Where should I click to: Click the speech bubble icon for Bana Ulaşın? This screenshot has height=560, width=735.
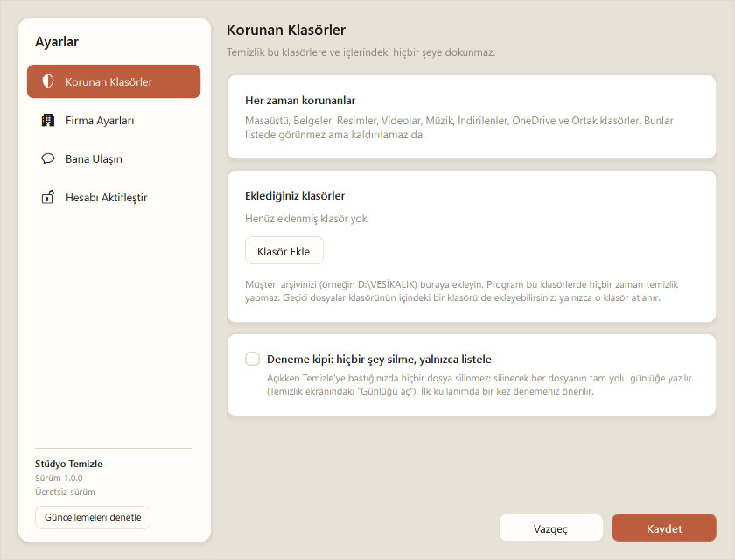point(48,158)
